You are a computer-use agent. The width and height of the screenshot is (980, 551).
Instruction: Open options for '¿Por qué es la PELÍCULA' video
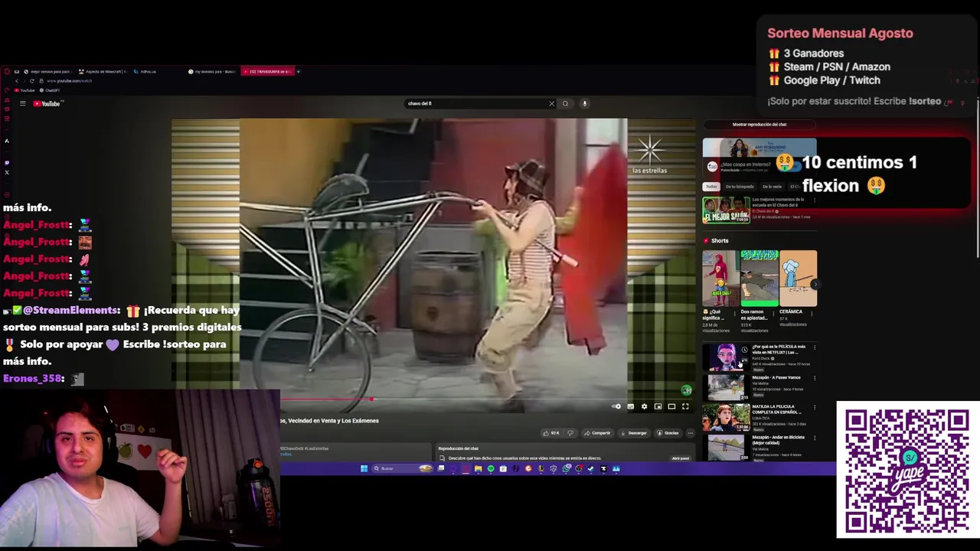pyautogui.click(x=815, y=347)
